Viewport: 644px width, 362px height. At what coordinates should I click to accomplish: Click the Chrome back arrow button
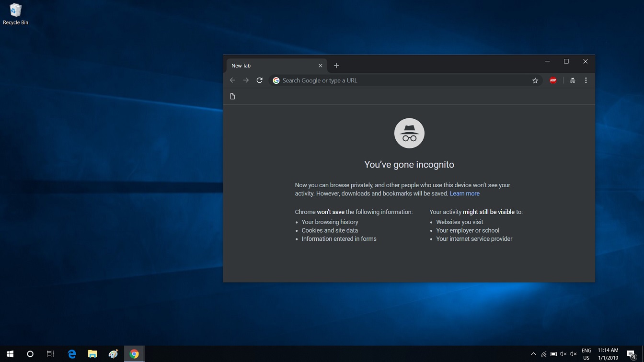coord(232,80)
